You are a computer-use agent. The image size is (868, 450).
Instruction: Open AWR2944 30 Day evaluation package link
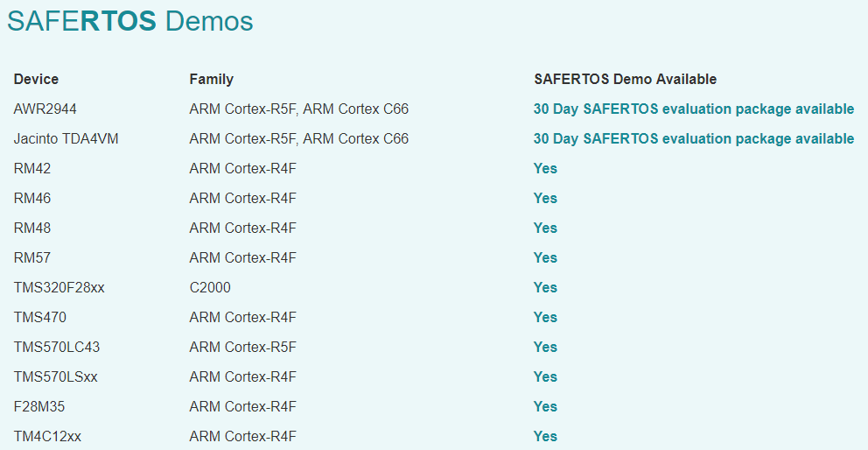pyautogui.click(x=694, y=109)
